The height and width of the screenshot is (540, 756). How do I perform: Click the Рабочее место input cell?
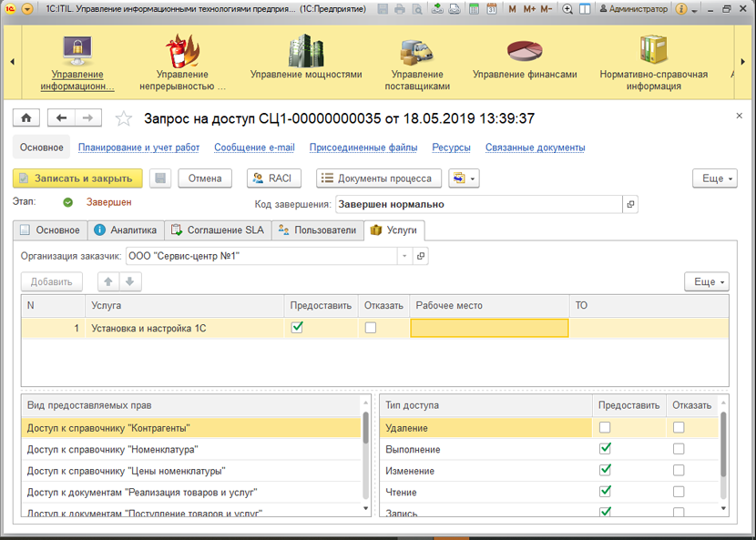(489, 328)
